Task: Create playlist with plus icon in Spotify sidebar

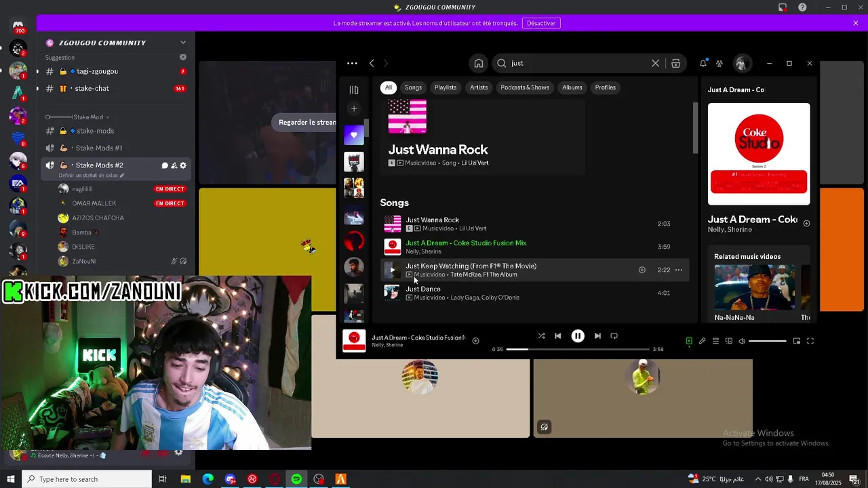Action: (x=354, y=108)
